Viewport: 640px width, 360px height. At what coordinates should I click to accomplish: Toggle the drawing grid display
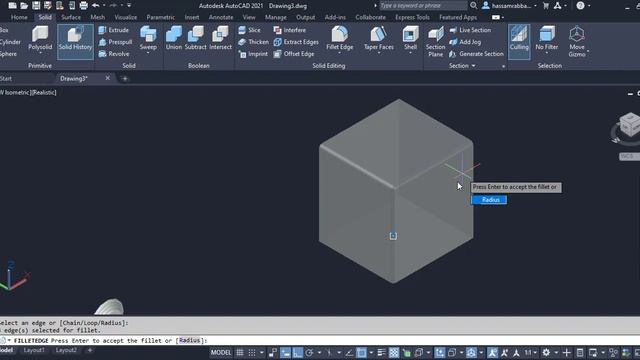pyautogui.click(x=240, y=352)
